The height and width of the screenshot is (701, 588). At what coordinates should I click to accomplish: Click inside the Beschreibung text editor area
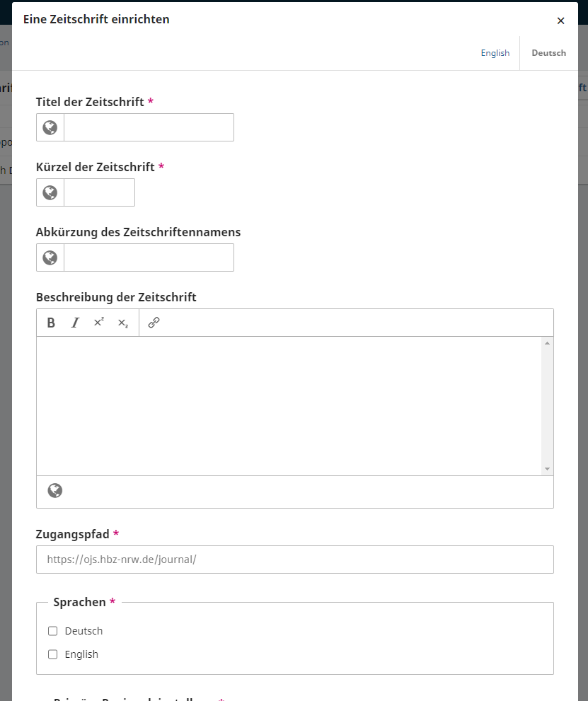point(289,405)
